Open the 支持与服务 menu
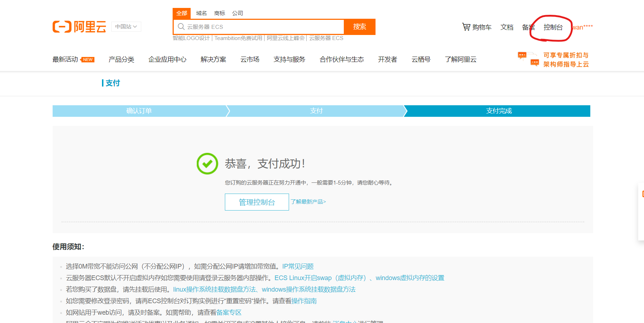Screen dimensions: 644x323 tap(289, 59)
